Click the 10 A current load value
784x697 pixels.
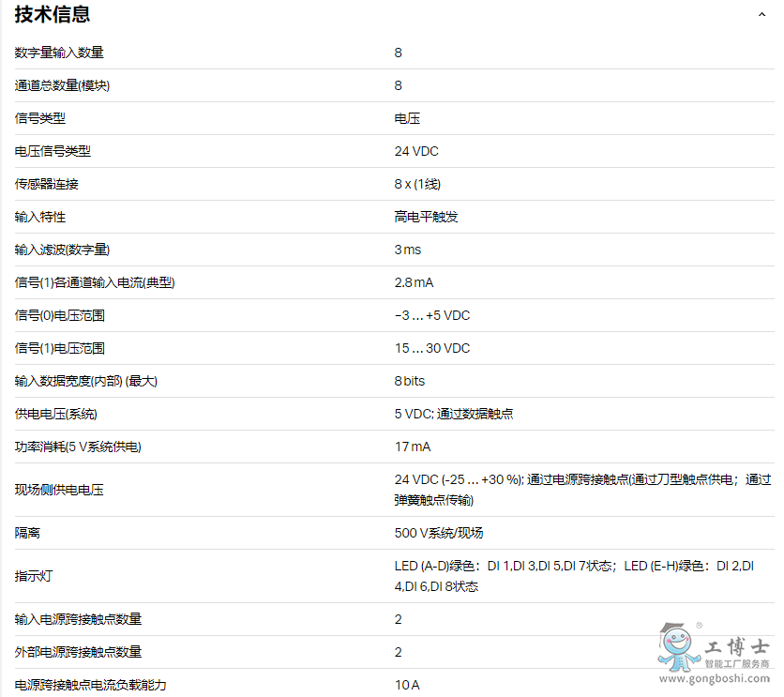(407, 685)
